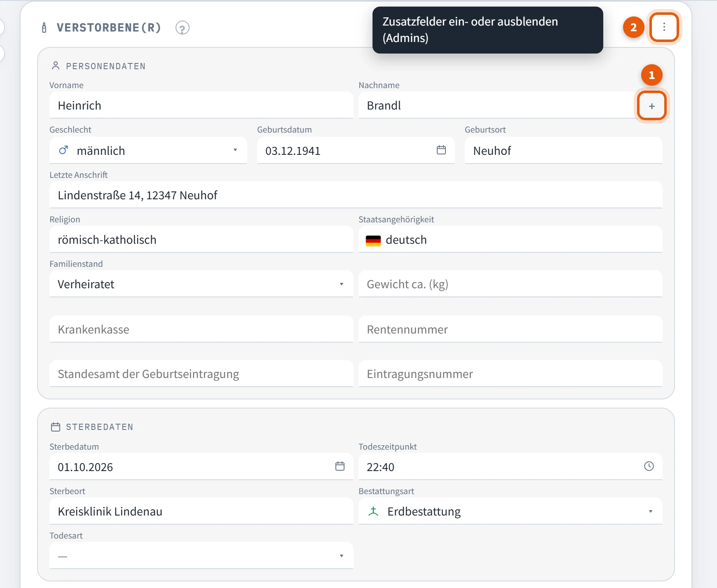Click into the Krankenkasse input field

(x=201, y=329)
